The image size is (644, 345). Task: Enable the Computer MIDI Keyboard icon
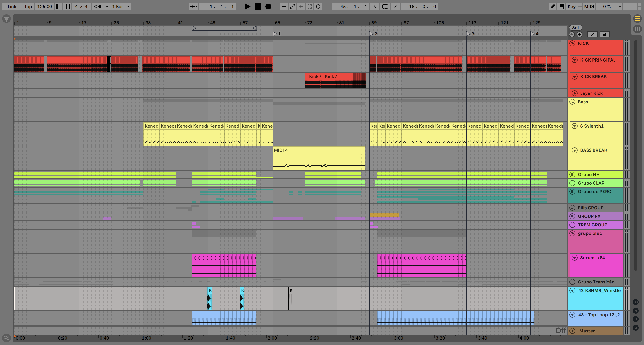(561, 7)
